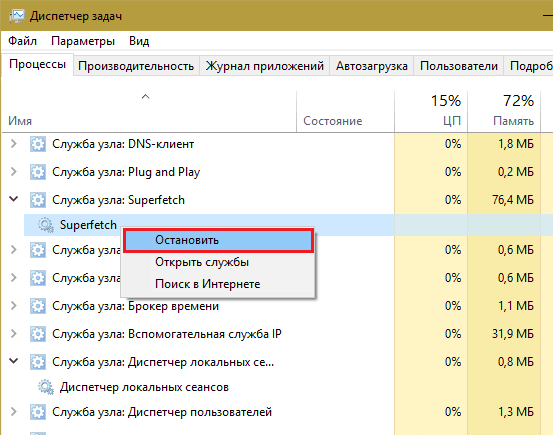Click the gear icon of the DNS-клиент service
The image size is (553, 435).
pos(38,144)
